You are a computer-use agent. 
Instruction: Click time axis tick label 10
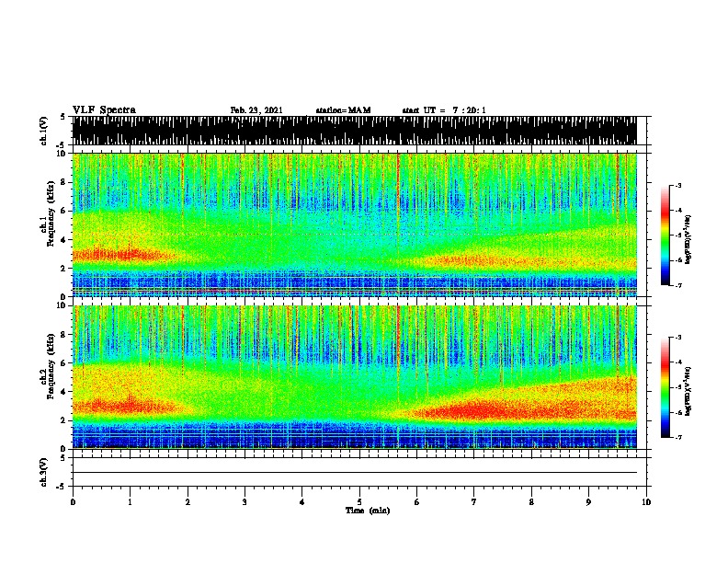[x=646, y=502]
